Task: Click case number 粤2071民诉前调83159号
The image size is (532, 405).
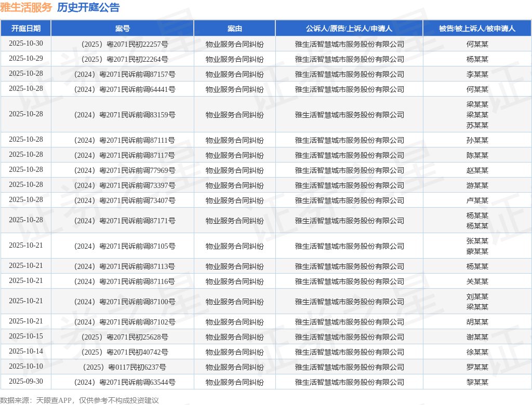Action: (x=137, y=115)
